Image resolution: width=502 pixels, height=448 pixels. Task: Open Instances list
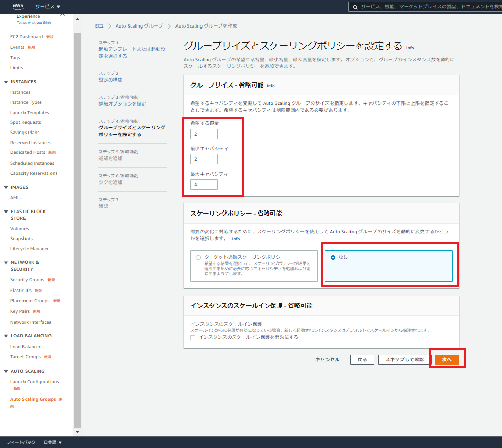point(20,92)
